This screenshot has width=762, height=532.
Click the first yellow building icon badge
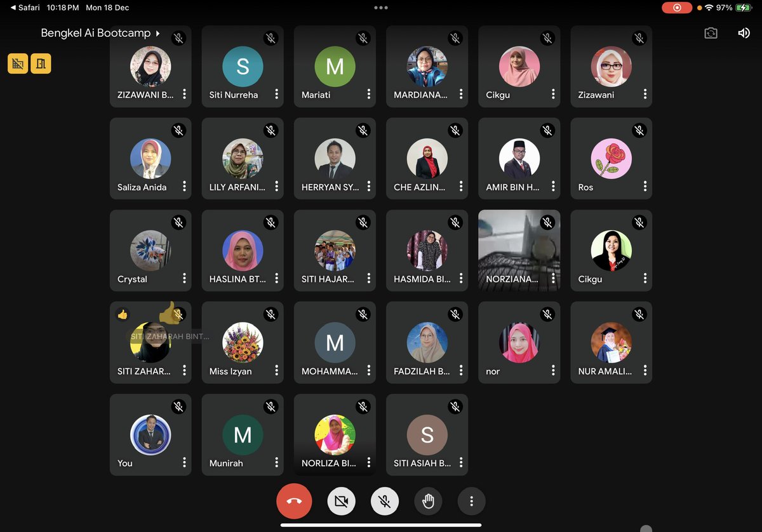click(18, 63)
